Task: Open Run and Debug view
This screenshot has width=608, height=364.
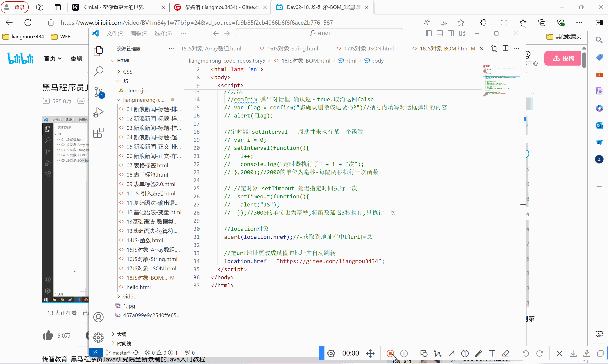Action: coord(98,113)
